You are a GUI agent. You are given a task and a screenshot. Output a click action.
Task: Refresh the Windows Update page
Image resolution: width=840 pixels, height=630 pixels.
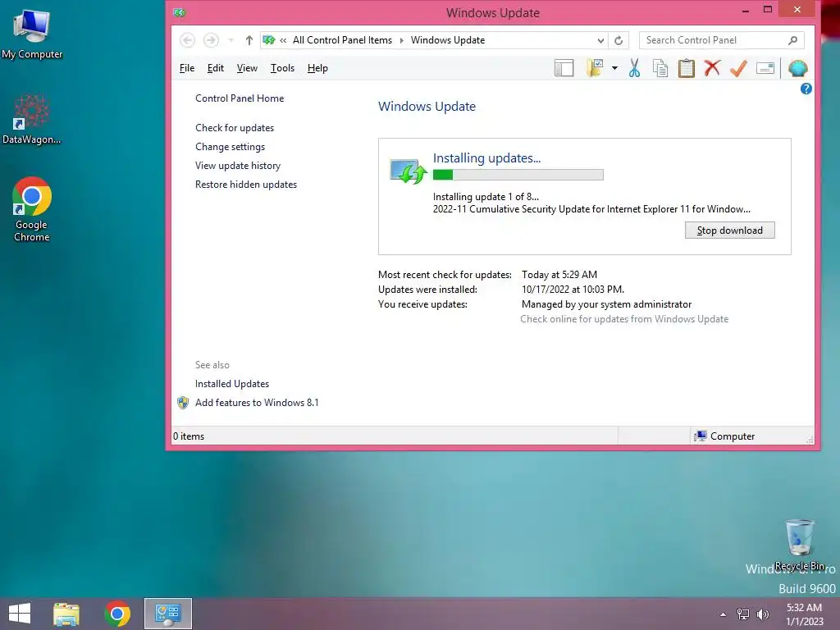(x=619, y=40)
